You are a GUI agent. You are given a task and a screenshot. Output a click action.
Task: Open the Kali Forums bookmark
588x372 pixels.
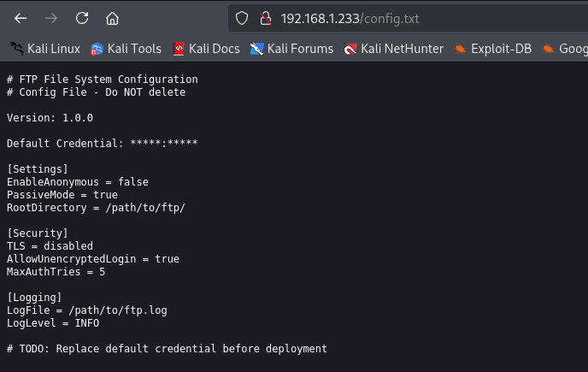tap(299, 49)
